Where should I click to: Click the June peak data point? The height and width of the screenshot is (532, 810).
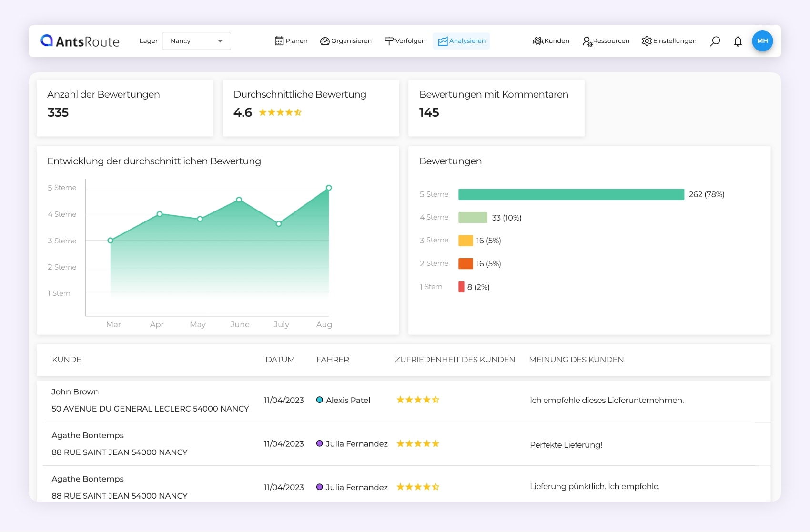(239, 200)
